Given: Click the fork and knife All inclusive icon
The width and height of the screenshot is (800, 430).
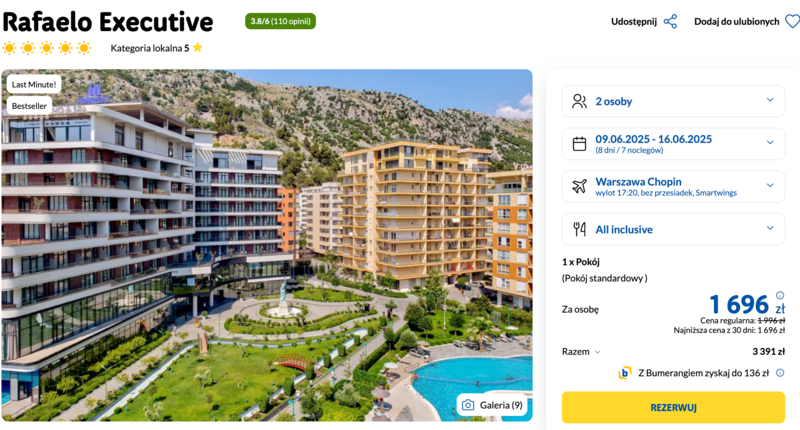Looking at the screenshot, I should click(x=579, y=229).
